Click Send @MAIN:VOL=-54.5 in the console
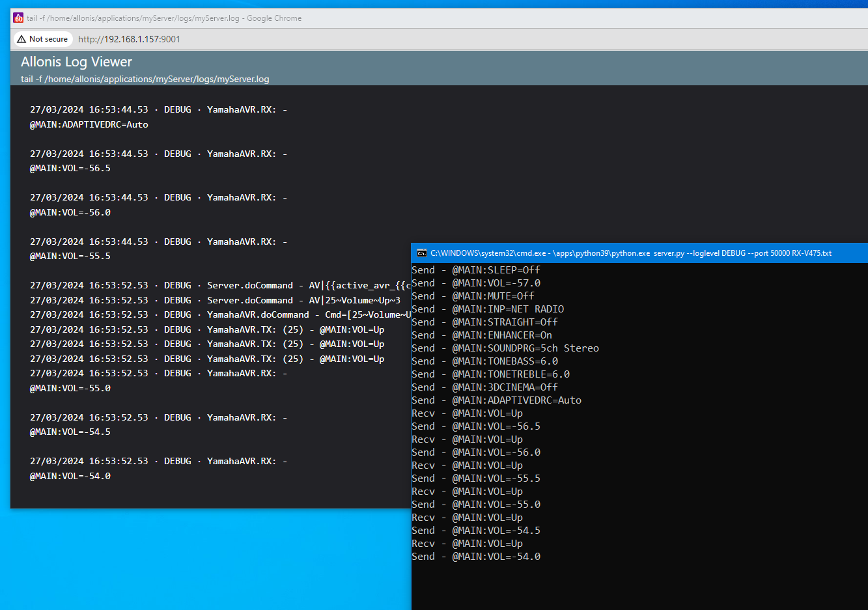Screen dimensions: 868x610 [x=476, y=530]
